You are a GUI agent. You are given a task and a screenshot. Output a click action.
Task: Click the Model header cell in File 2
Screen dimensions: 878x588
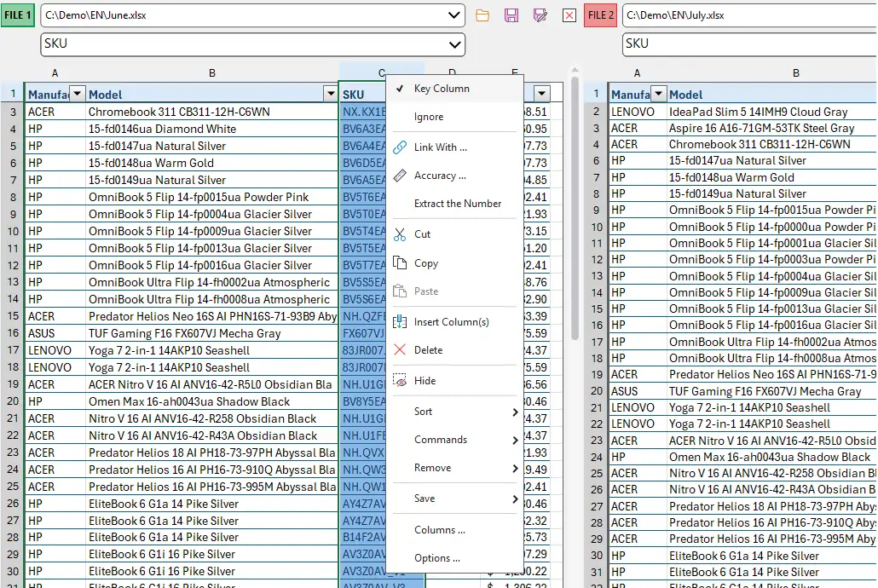coord(773,94)
